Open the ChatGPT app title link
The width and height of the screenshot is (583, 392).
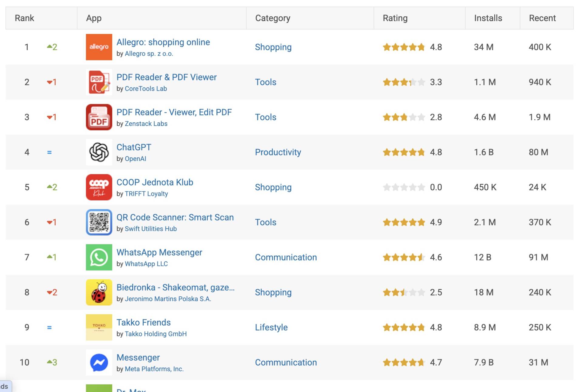134,147
